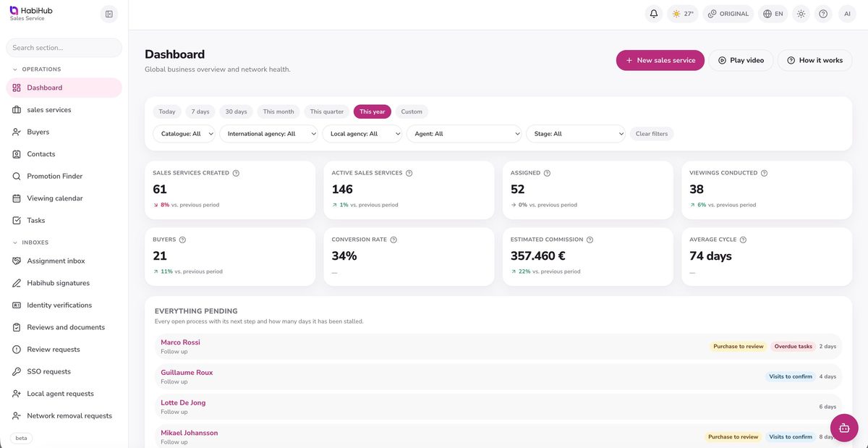The width and height of the screenshot is (868, 448).
Task: Click New sales service button
Action: [660, 60]
